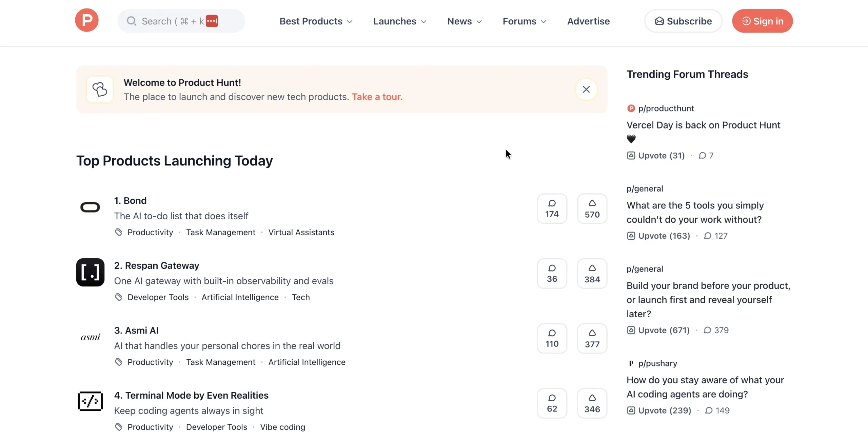The image size is (868, 442).
Task: Select Developer Tools tag on Terminal Mode
Action: coord(217,427)
